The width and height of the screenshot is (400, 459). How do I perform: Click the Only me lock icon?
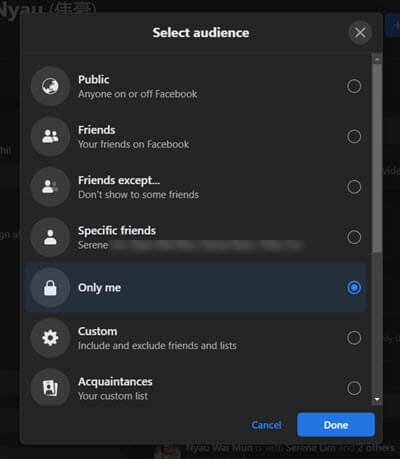50,287
